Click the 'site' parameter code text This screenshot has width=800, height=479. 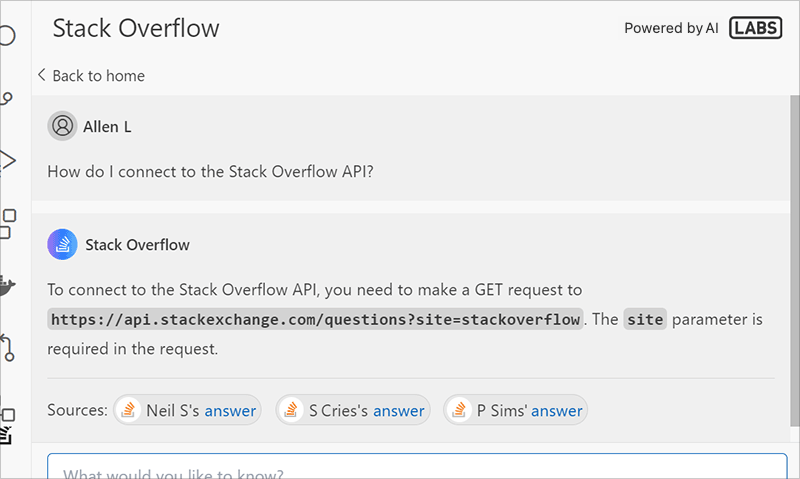tap(645, 320)
